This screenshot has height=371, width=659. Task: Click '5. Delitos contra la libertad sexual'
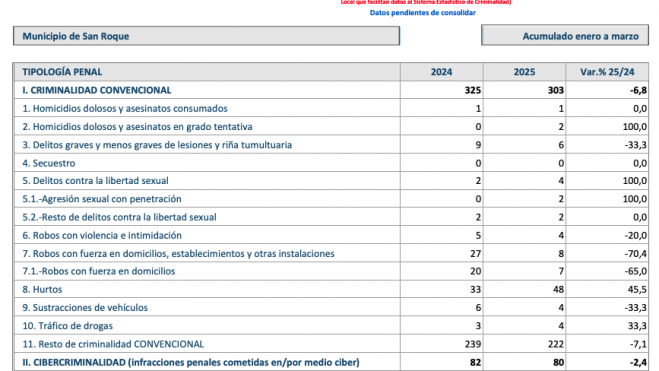[x=95, y=181]
